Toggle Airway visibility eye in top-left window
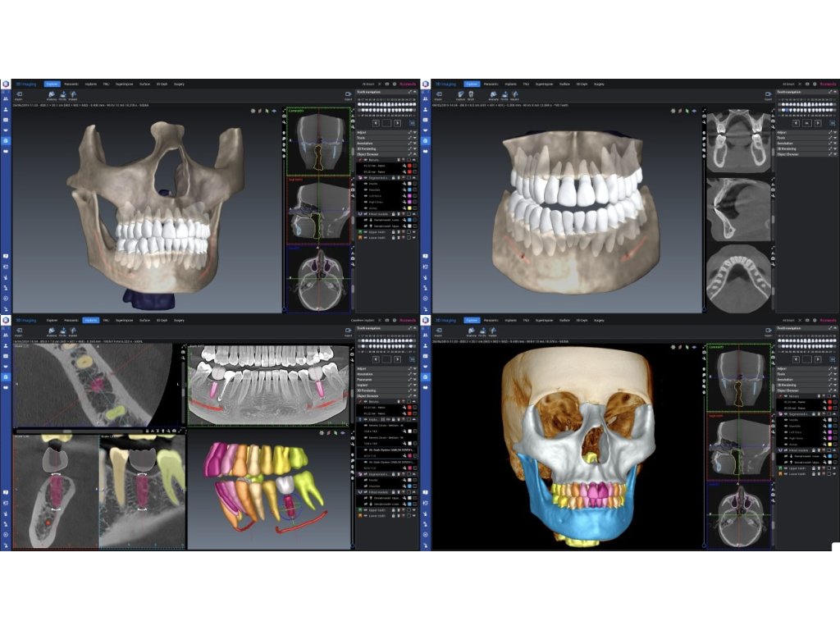This screenshot has height=630, width=840. 366,208
